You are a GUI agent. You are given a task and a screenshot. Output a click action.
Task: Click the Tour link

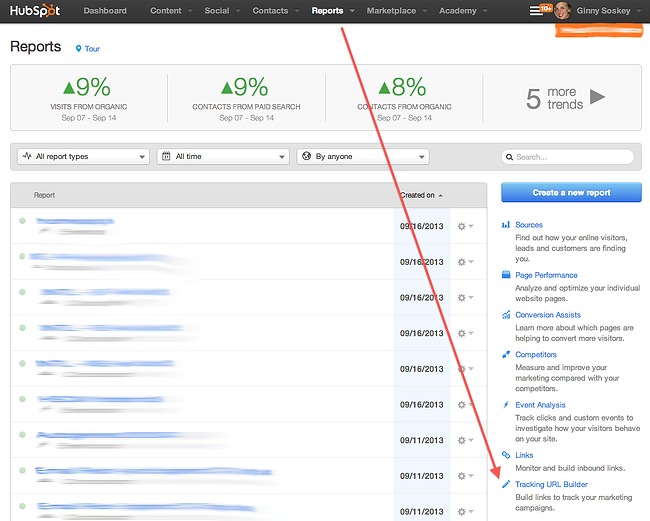pyautogui.click(x=92, y=48)
